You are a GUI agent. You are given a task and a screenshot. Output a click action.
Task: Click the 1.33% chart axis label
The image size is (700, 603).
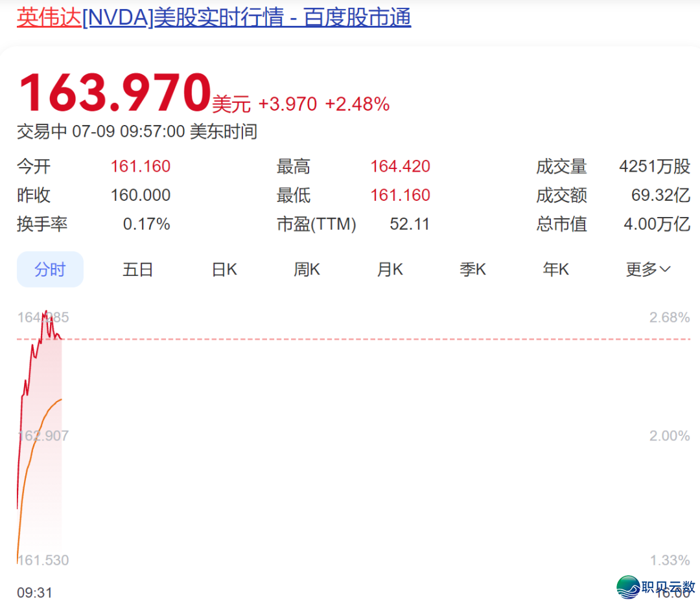point(670,560)
